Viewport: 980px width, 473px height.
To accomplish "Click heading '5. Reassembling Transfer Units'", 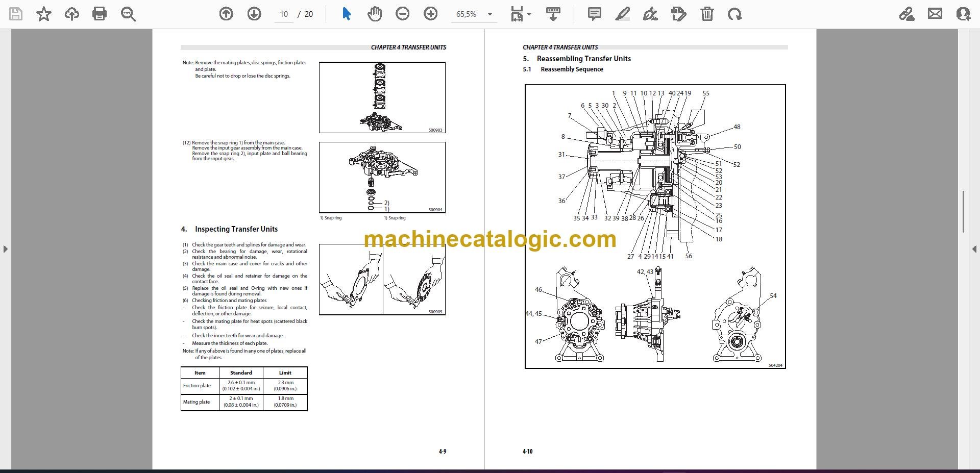I will [577, 59].
